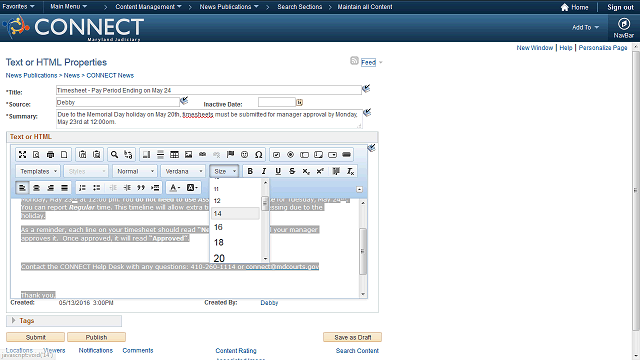
Task: Apply superscript formatting
Action: (320, 171)
